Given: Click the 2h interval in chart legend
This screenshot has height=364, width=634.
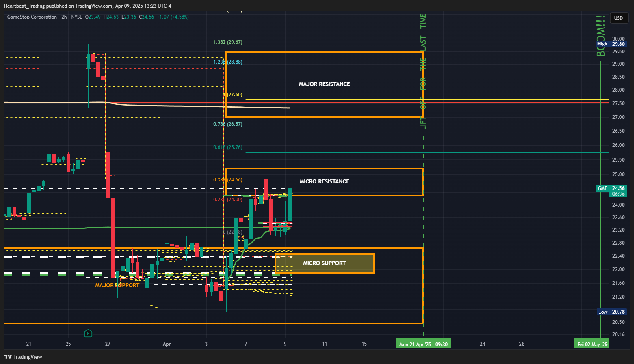Looking at the screenshot, I should pos(64,17).
